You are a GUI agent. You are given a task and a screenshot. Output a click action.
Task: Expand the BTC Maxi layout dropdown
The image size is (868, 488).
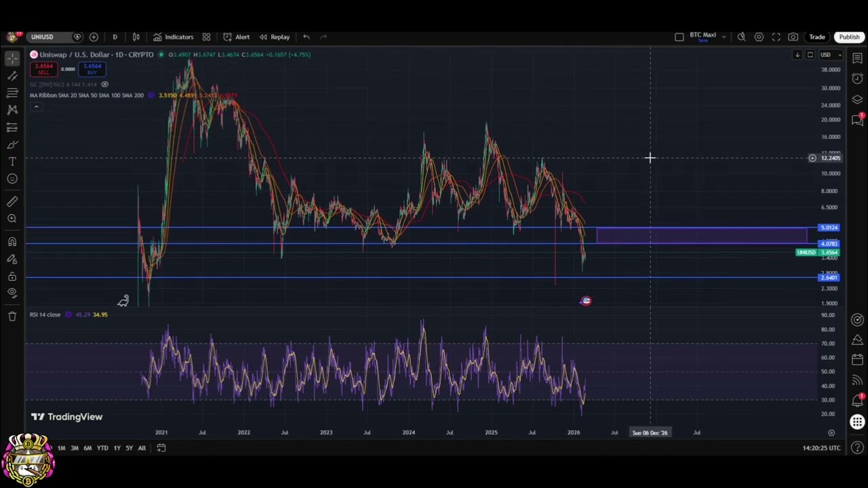click(x=724, y=37)
